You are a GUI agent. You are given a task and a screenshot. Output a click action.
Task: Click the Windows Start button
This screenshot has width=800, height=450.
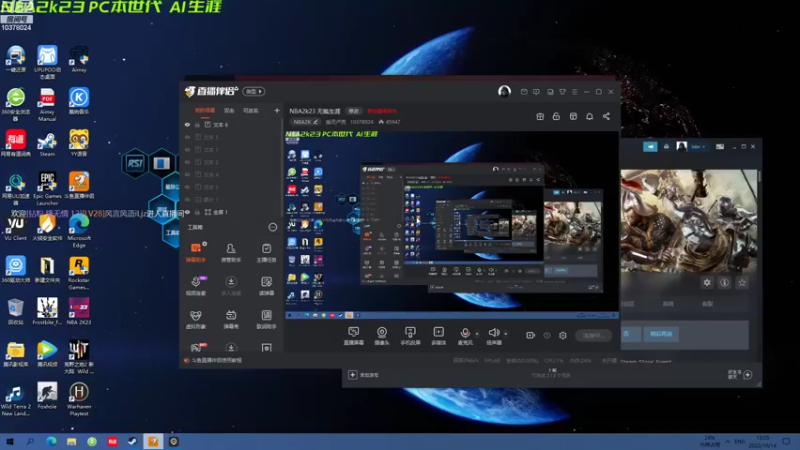coord(10,441)
